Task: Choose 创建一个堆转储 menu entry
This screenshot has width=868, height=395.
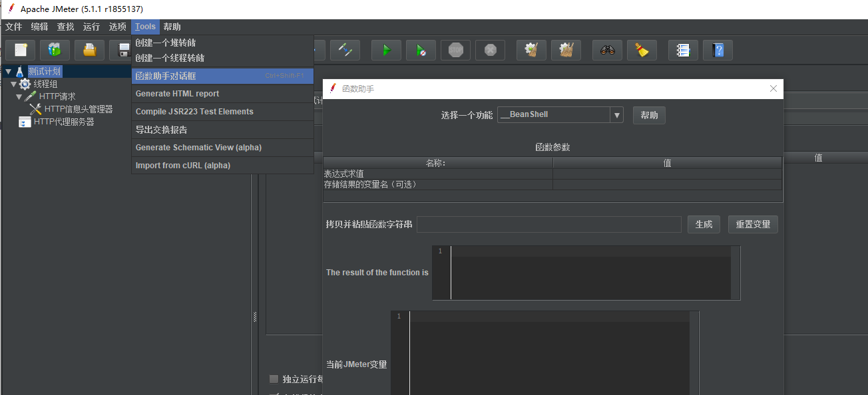Action: [222, 43]
